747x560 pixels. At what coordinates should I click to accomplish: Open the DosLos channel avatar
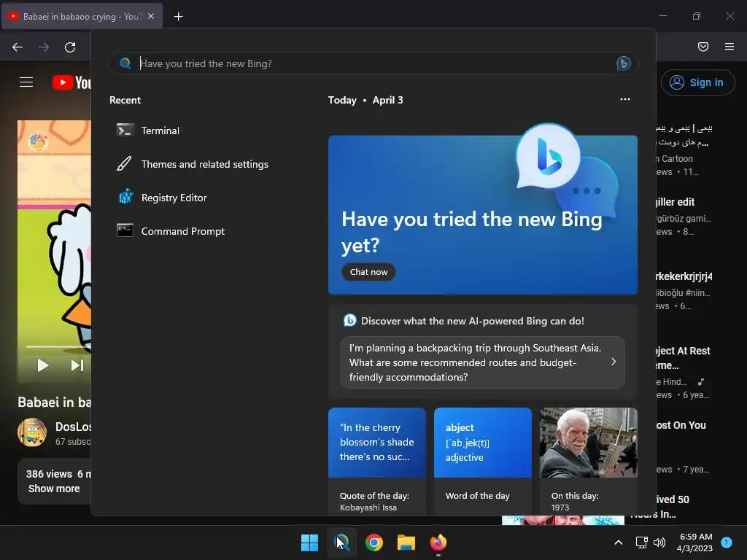click(32, 432)
